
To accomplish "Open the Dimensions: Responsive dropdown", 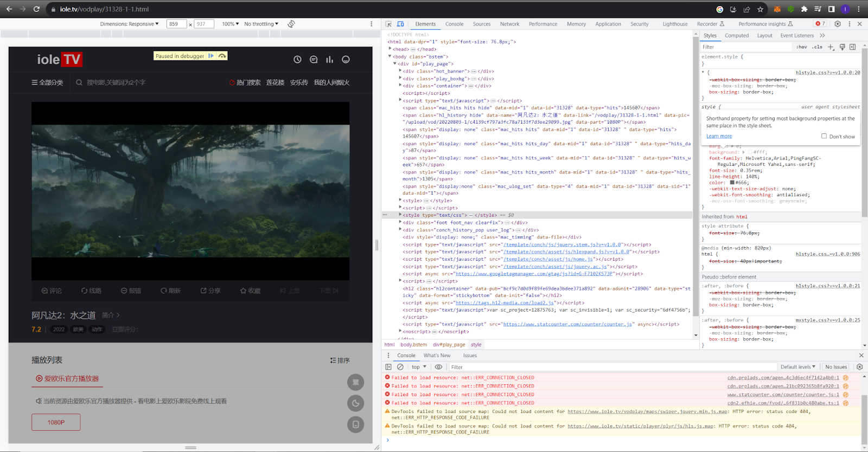I will [130, 24].
